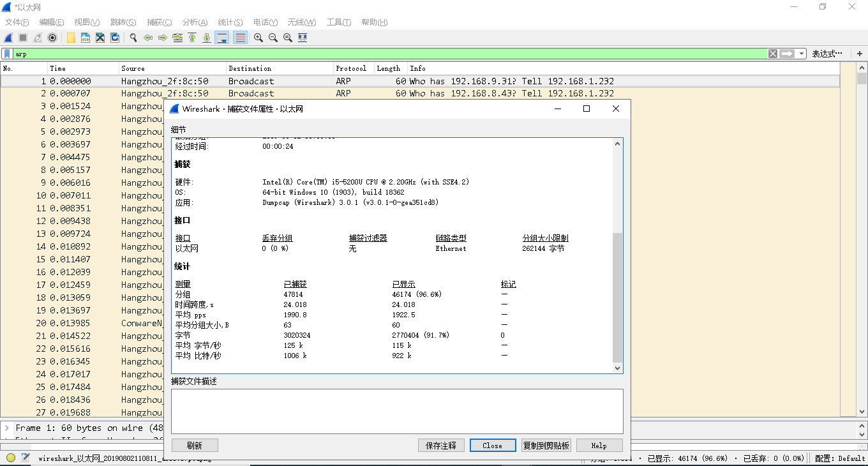The image size is (868, 466).
Task: Click into the 捕获文件描述 text box
Action: [397, 412]
